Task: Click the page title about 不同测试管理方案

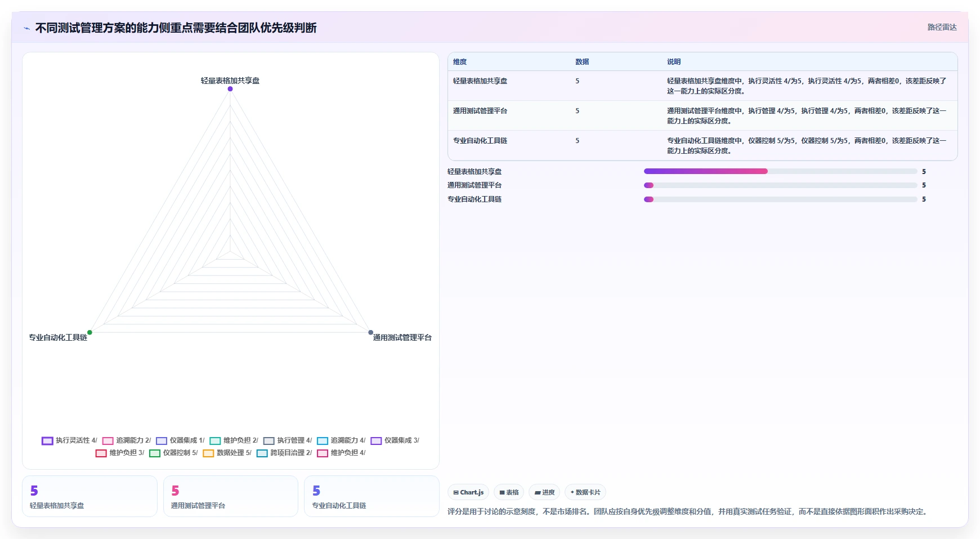Action: click(176, 28)
